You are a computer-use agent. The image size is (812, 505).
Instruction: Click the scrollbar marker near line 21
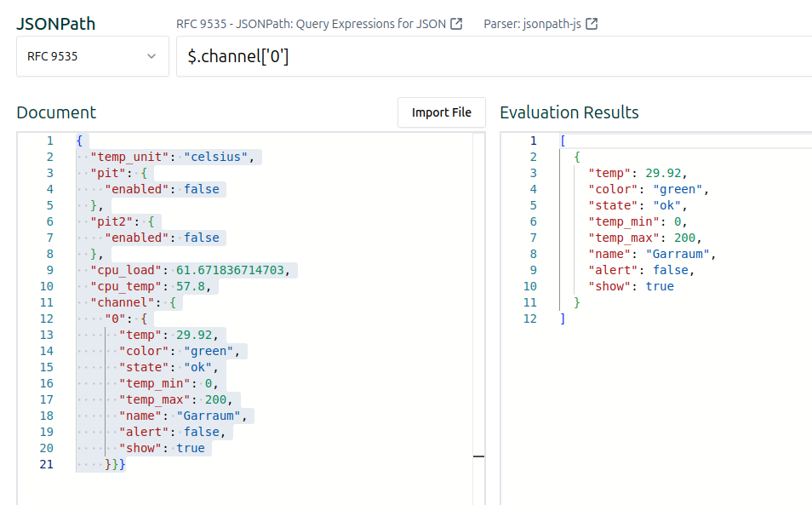[479, 456]
